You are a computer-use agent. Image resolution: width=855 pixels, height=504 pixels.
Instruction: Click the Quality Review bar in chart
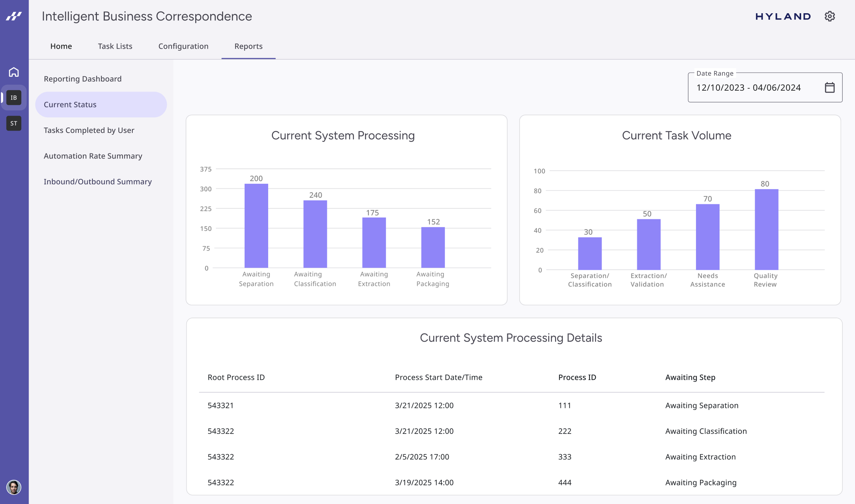[x=766, y=229]
